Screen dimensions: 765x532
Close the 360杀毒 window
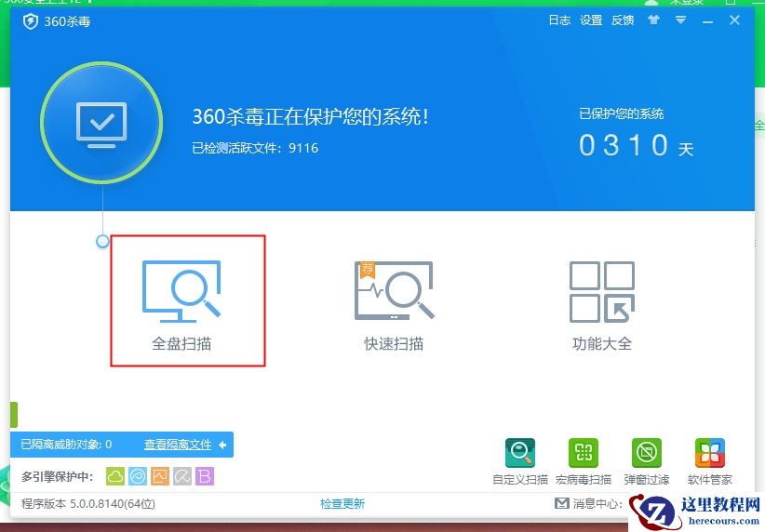[x=734, y=20]
